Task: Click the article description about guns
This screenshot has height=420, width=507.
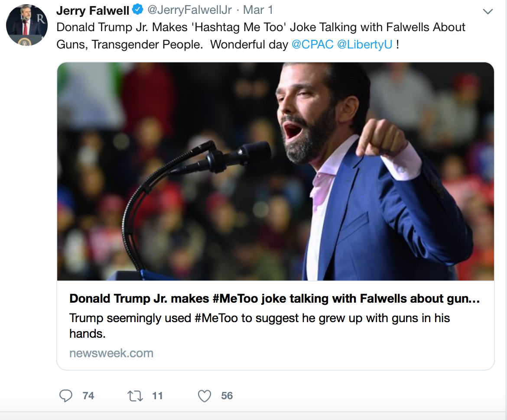Action: [259, 326]
